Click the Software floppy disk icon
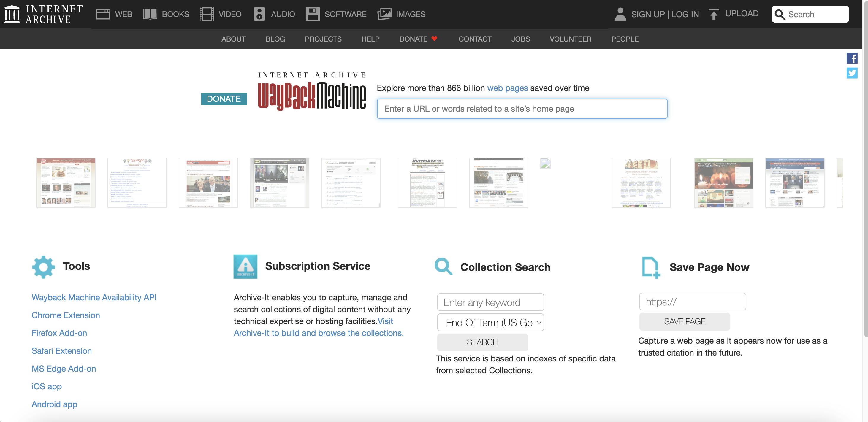Screen dimensions: 868x422 313,14
